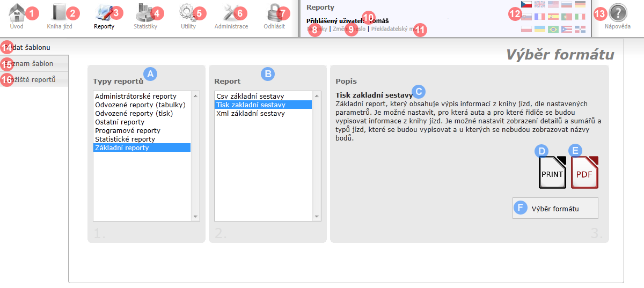Open the Novinky link

317,29
